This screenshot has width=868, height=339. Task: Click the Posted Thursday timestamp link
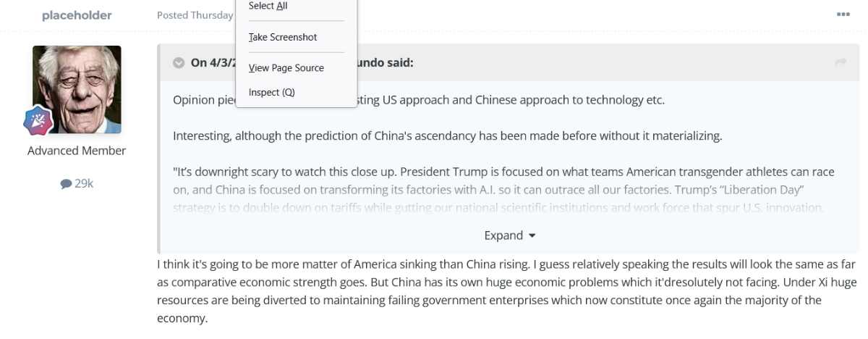pos(195,15)
